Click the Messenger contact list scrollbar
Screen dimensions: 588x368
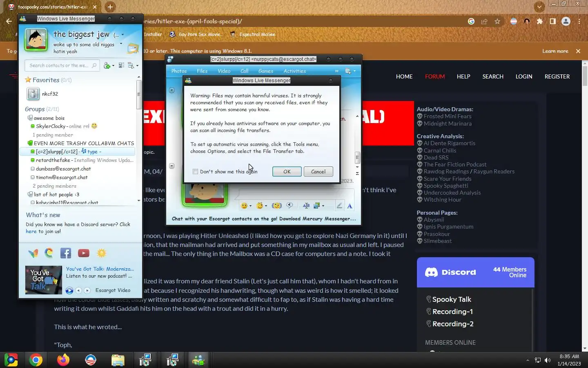click(139, 94)
